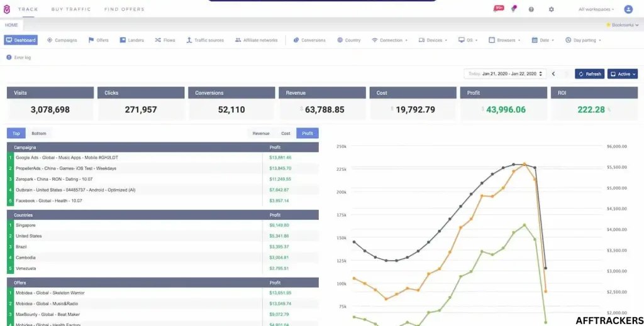
Task: Select the Top toggle
Action: click(16, 133)
